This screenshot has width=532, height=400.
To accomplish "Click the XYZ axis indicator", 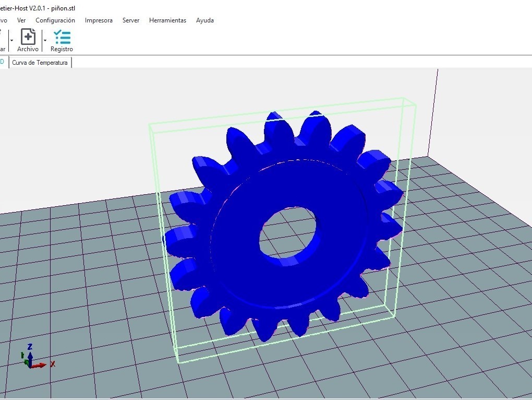I will pyautogui.click(x=37, y=357).
